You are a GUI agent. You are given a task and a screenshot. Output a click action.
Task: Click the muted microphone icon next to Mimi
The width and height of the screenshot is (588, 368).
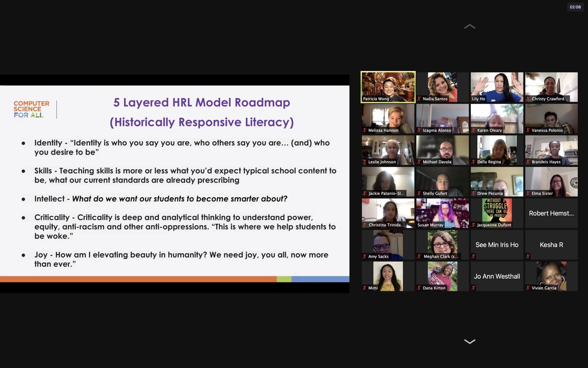[x=364, y=287]
